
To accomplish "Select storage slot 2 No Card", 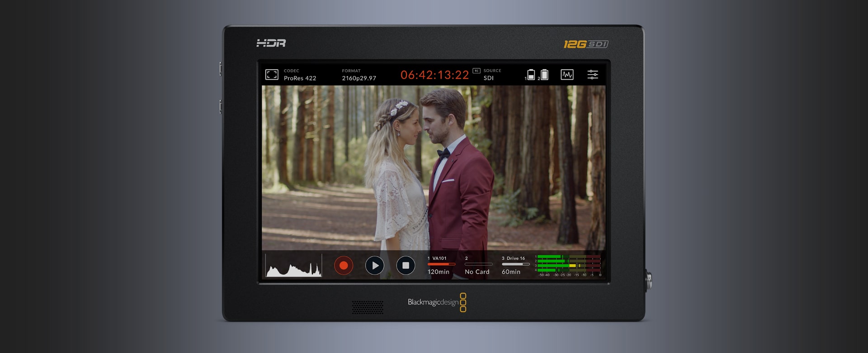I will [477, 265].
